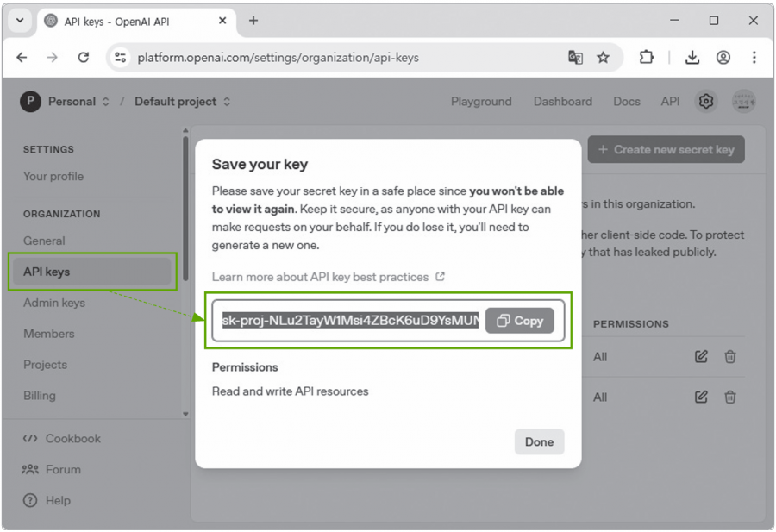Viewport: 776px width, 532px height.
Task: Bookmark this page with star icon
Action: click(603, 58)
